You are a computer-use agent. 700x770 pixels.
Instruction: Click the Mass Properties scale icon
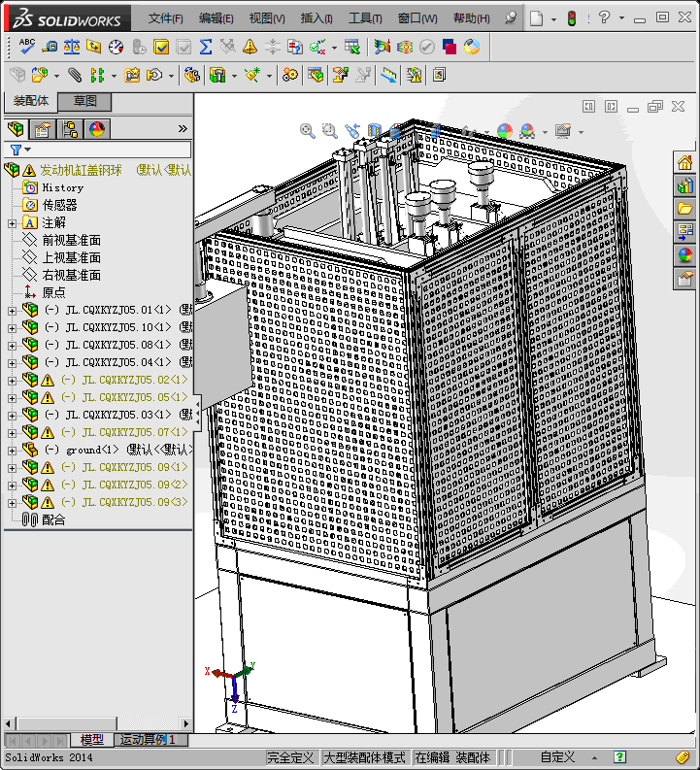[72, 46]
